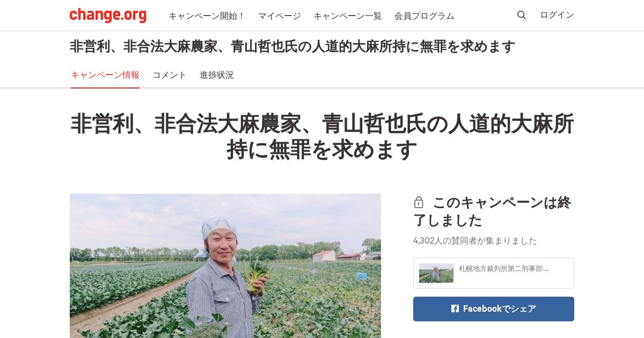Click the Facebook logo on the share button
The image size is (644, 338).
[x=455, y=308]
